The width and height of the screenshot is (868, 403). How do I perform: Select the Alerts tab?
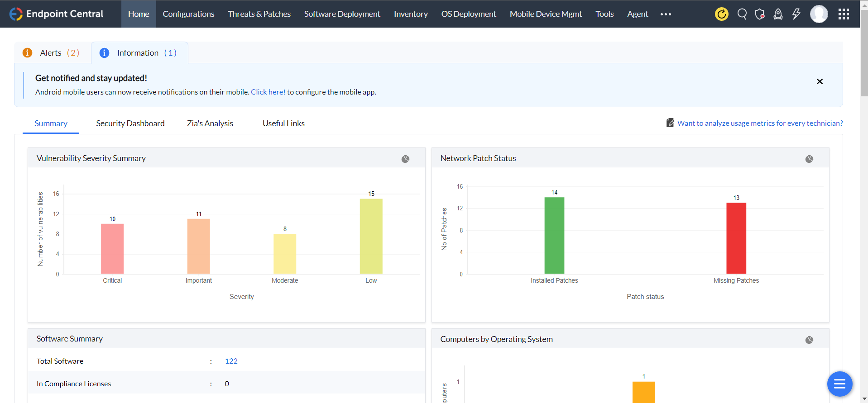[52, 53]
